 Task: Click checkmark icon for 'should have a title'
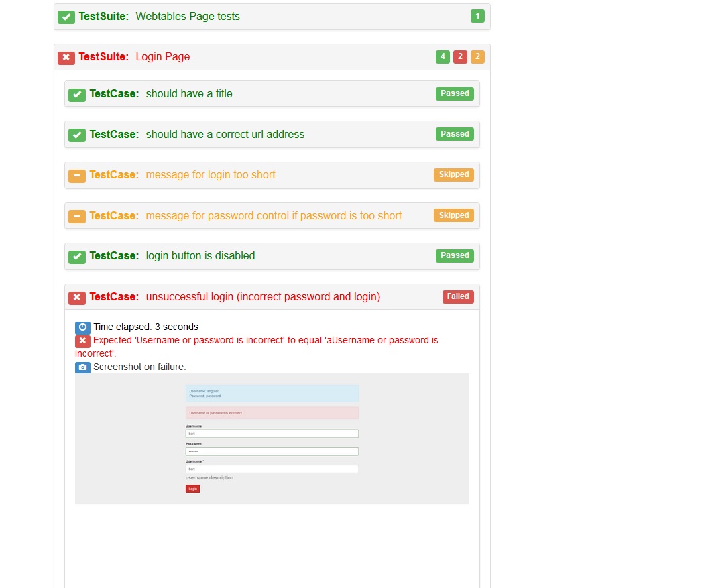(76, 95)
